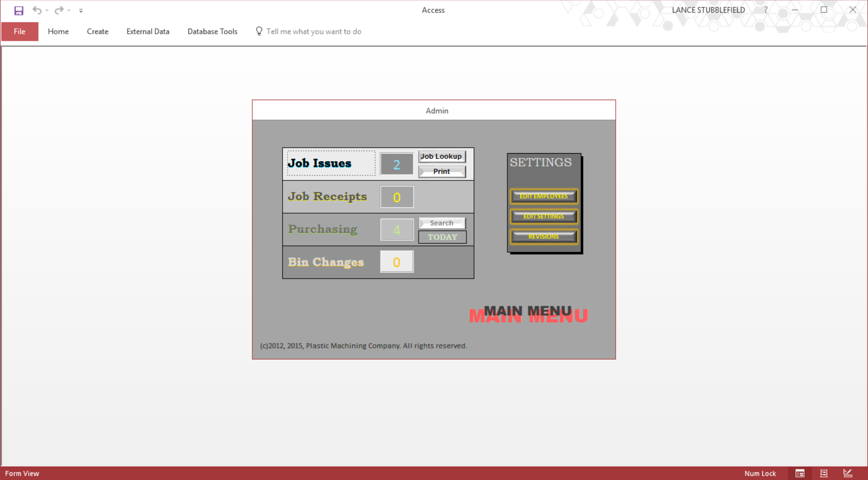The image size is (868, 480).
Task: Click the TODAY button under Purchasing
Action: coord(442,237)
